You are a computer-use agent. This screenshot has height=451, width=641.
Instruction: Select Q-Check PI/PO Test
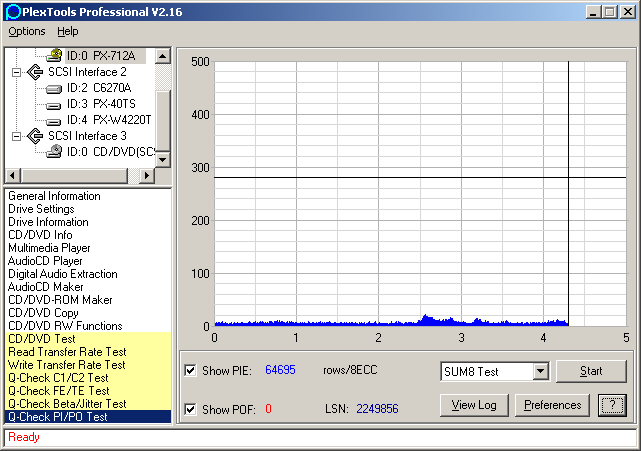click(88, 417)
